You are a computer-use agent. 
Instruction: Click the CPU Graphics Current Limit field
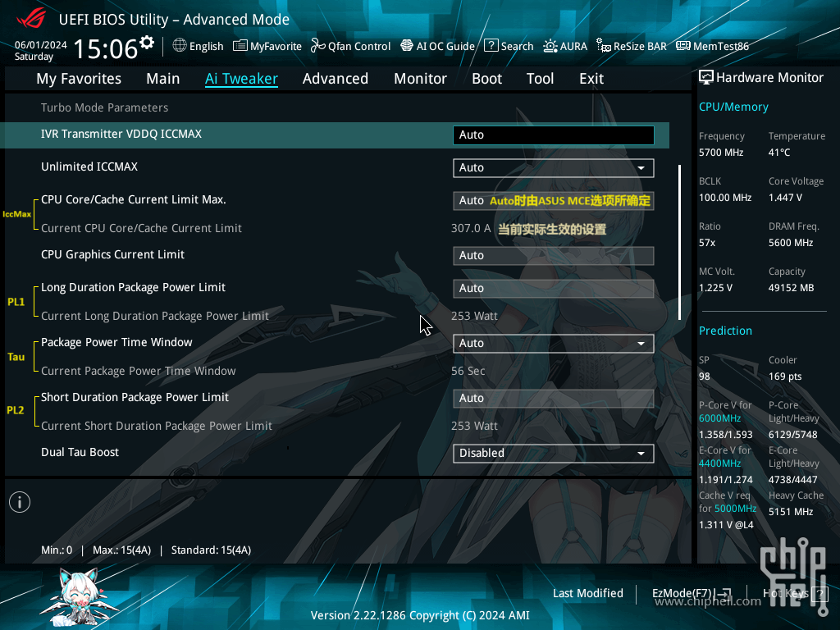click(554, 256)
